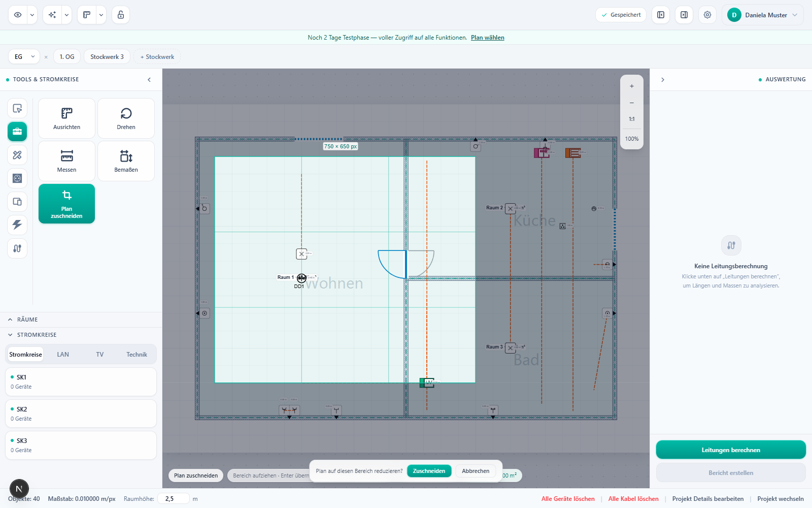Image resolution: width=812 pixels, height=508 pixels.
Task: Toggle left panel visibility icon
Action: point(661,15)
